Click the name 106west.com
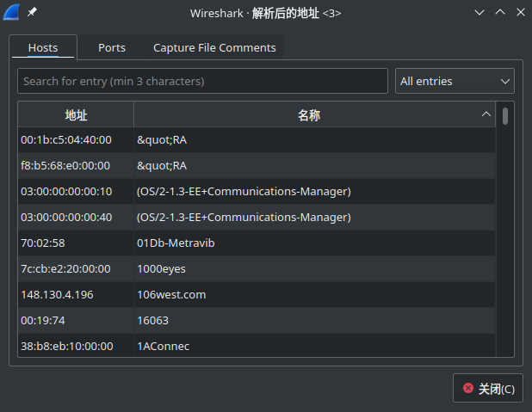 point(171,294)
